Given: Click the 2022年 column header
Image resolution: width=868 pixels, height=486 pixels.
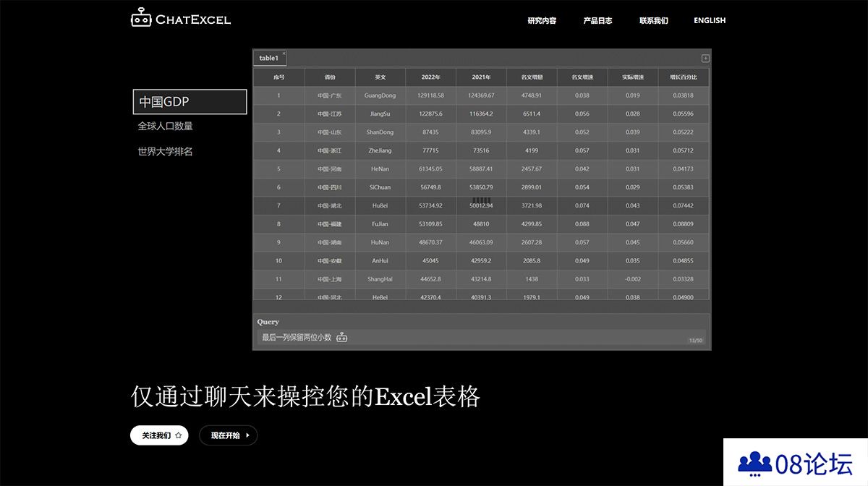Looking at the screenshot, I should coord(430,77).
